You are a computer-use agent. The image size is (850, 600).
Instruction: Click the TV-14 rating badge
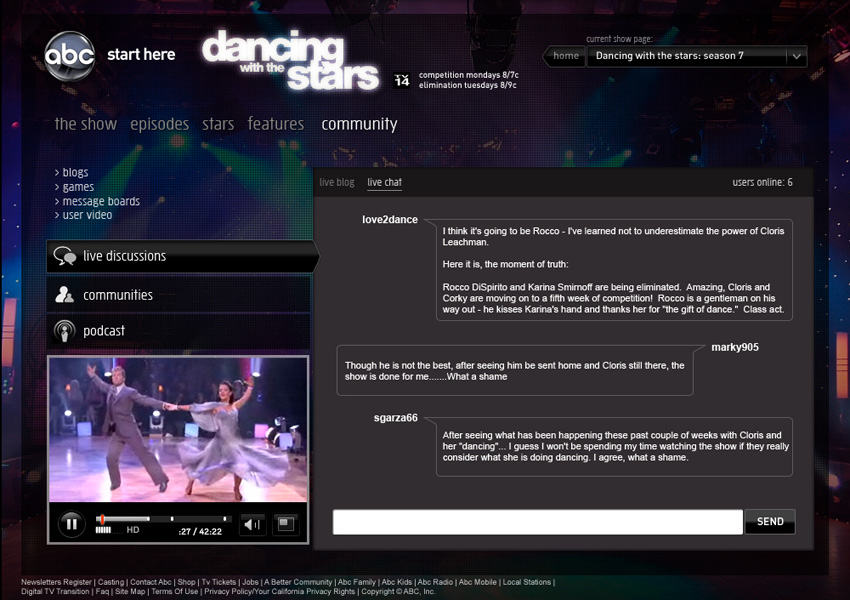click(x=402, y=80)
